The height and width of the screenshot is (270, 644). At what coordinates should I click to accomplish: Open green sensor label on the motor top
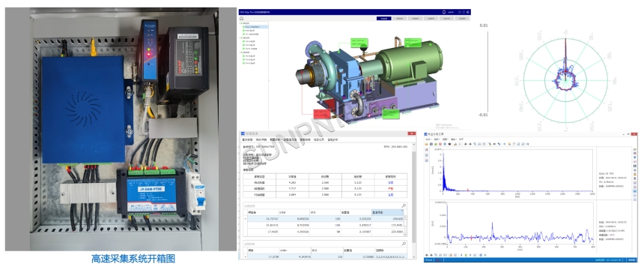(413, 43)
